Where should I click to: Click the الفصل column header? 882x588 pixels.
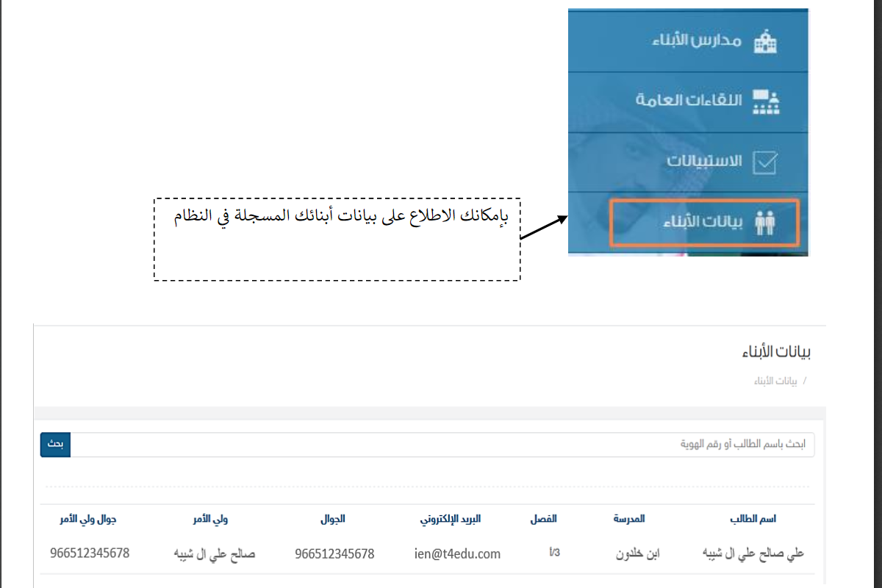(543, 519)
